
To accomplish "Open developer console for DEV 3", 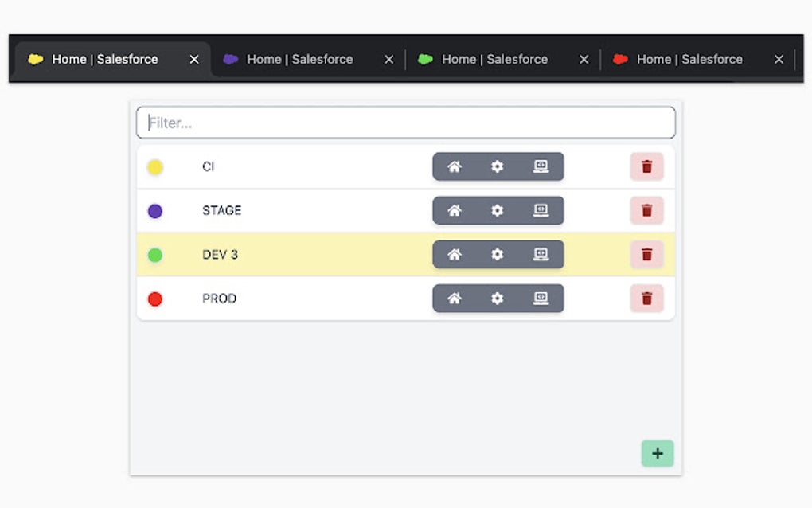I will 541,254.
